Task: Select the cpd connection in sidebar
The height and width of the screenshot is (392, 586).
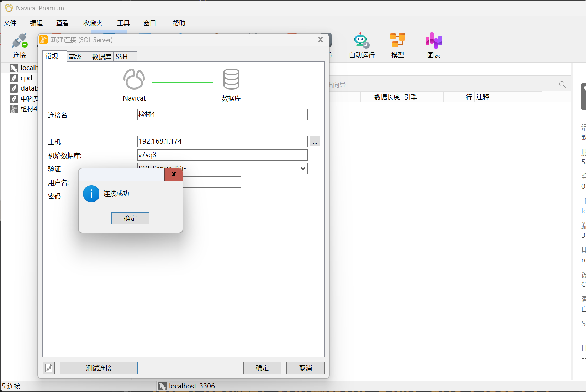Action: [26, 78]
